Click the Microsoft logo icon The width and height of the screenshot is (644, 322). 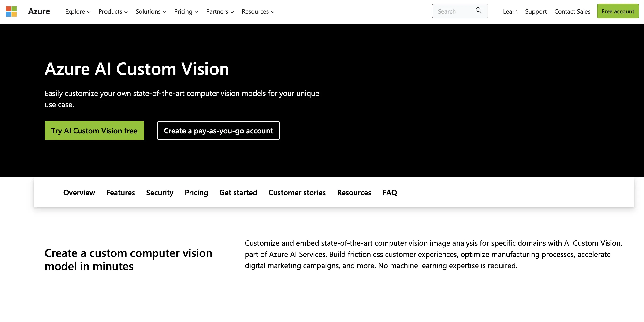[11, 11]
